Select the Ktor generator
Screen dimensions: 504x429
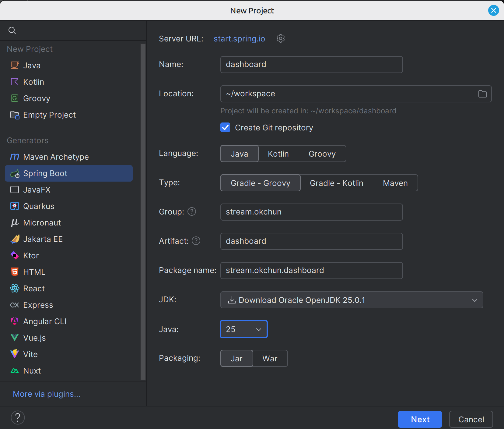coord(31,255)
